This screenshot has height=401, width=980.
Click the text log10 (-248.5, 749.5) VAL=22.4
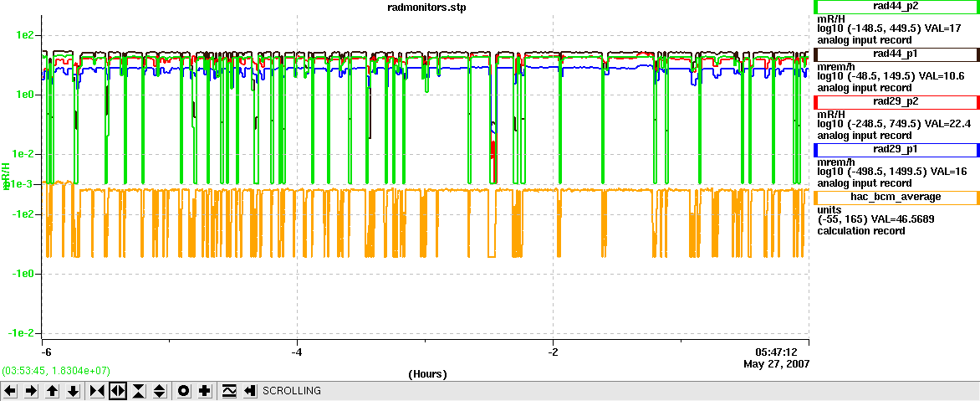[x=895, y=123]
